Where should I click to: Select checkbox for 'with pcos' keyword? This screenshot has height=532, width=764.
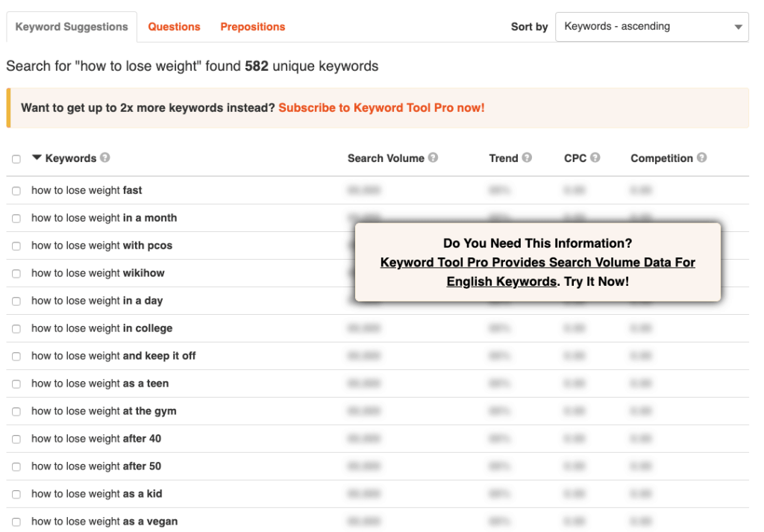click(x=16, y=246)
